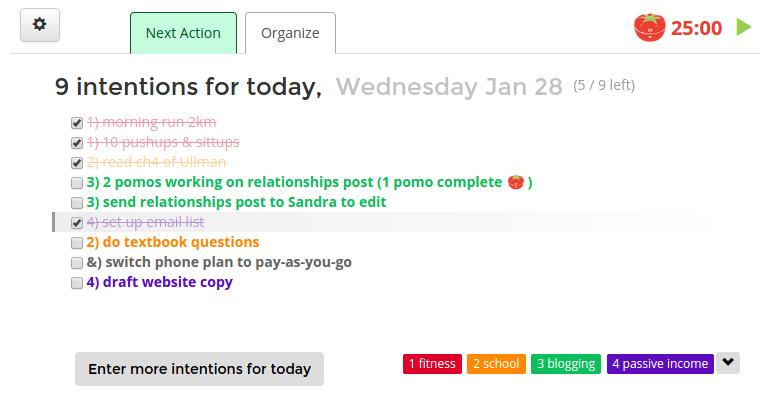The width and height of the screenshot is (770, 397).
Task: Mark draft website copy as done
Action: coord(77,283)
